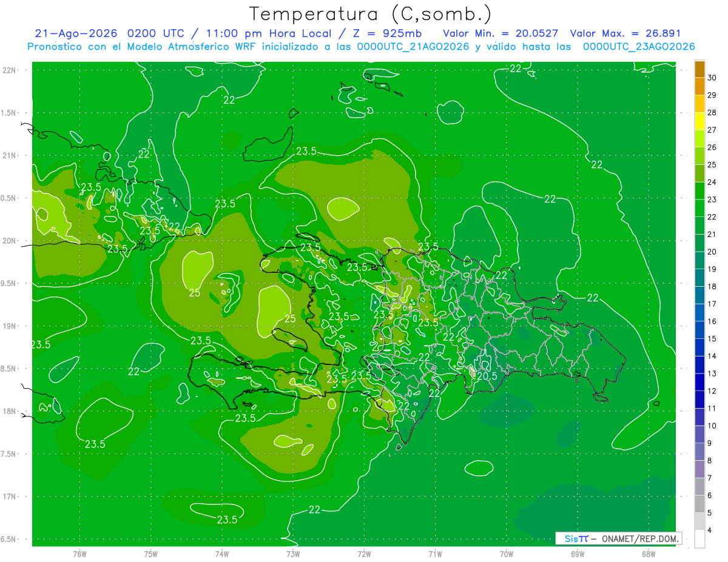Click the legend value 16

(712, 321)
